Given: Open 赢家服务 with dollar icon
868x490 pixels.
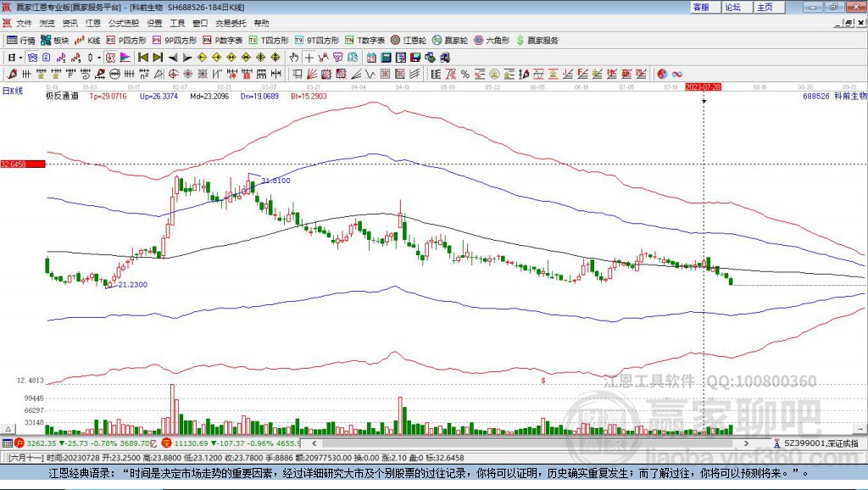Looking at the screenshot, I should [x=537, y=41].
